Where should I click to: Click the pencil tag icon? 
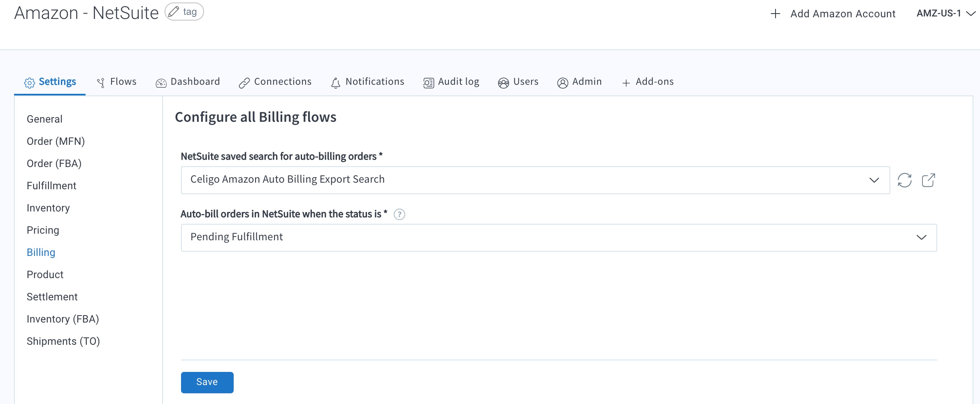[174, 12]
